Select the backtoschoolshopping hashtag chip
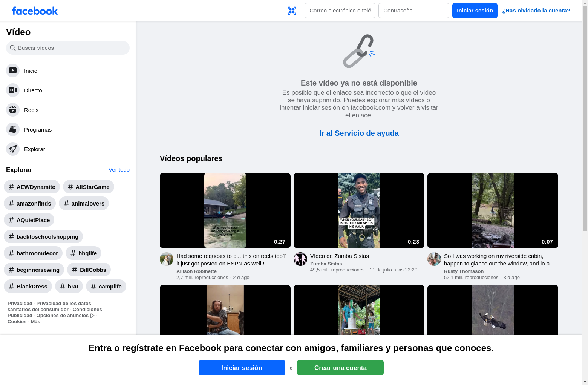The image size is (588, 385). (43, 236)
